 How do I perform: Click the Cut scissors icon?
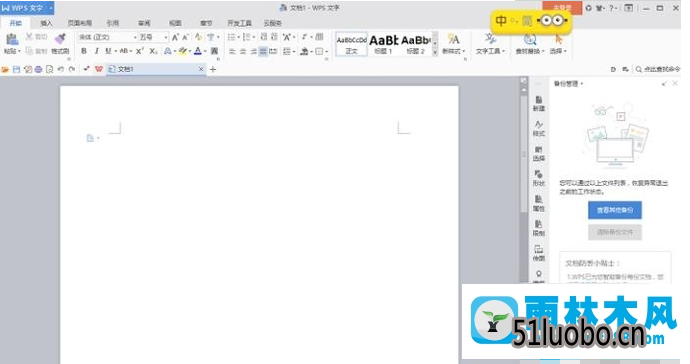point(29,37)
